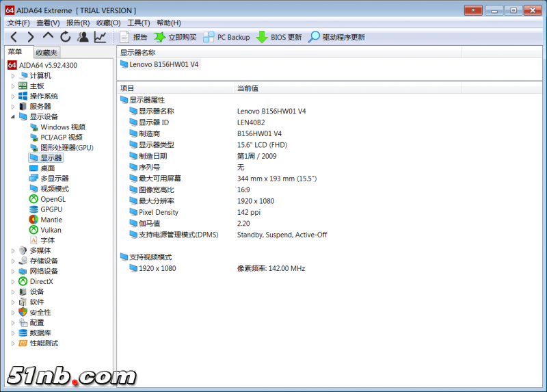
Task: Click the 显示设备 display folder icon
Action: [x=23, y=116]
